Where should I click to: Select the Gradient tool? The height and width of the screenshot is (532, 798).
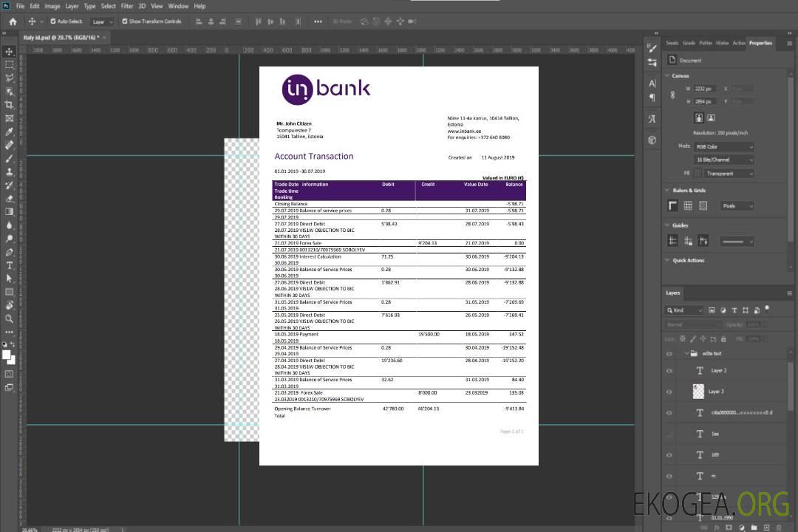click(x=9, y=212)
